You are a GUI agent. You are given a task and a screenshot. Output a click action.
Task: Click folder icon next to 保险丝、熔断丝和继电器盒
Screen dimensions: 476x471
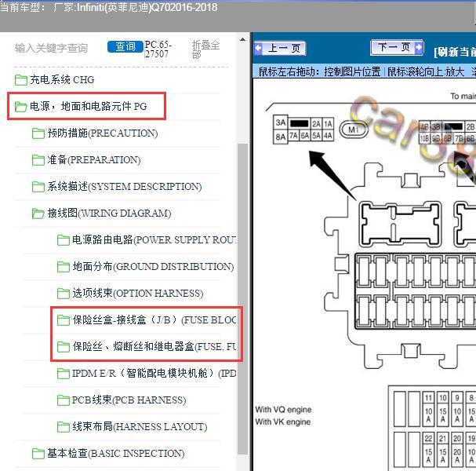coord(64,347)
